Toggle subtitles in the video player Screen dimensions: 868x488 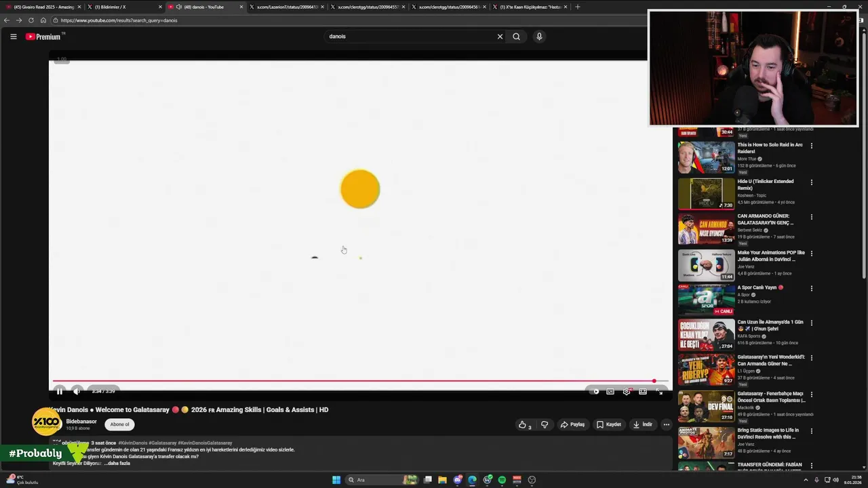click(x=610, y=391)
